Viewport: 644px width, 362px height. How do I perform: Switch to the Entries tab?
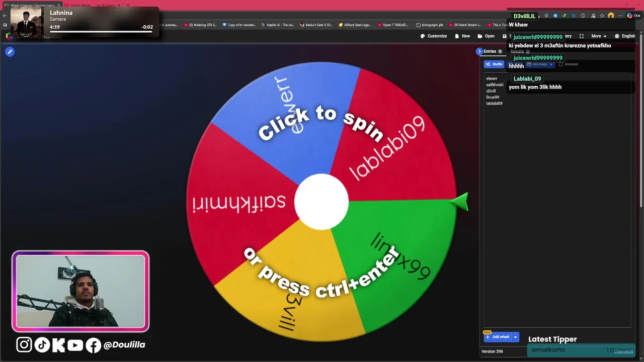(x=493, y=51)
